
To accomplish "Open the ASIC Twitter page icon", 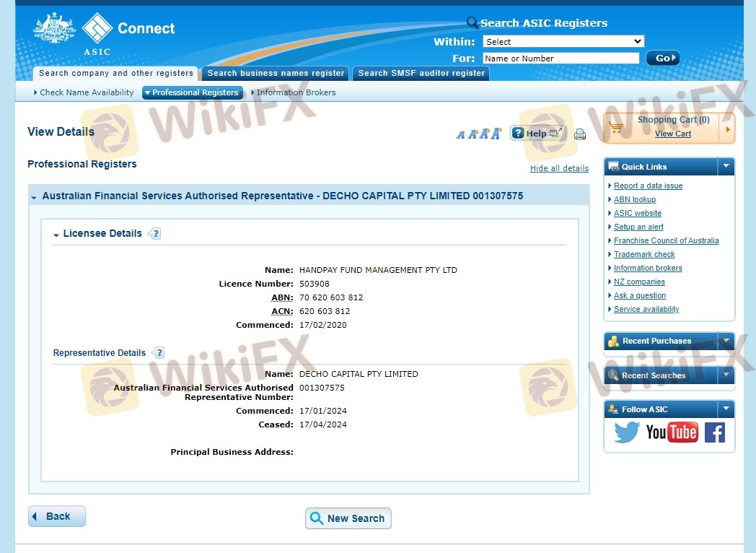I will tap(627, 432).
